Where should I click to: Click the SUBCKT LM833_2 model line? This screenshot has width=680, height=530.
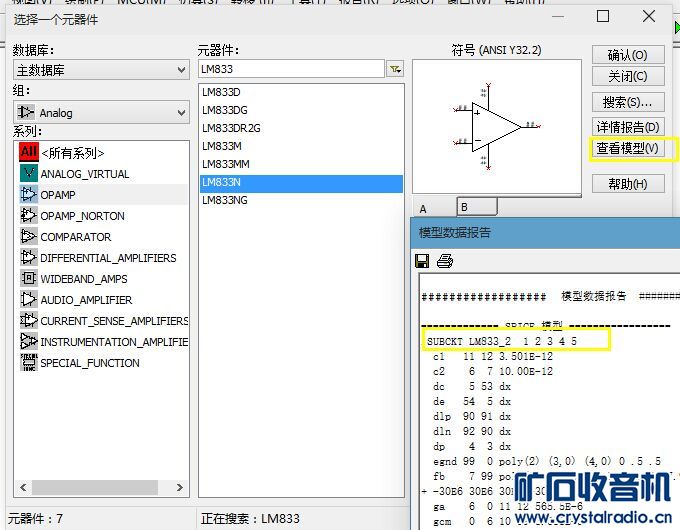tap(502, 341)
